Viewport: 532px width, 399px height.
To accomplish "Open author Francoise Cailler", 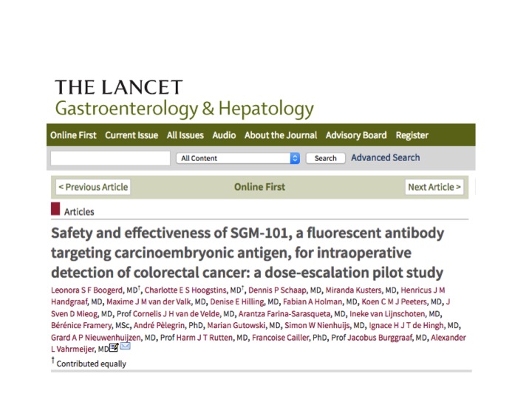I will (280, 338).
